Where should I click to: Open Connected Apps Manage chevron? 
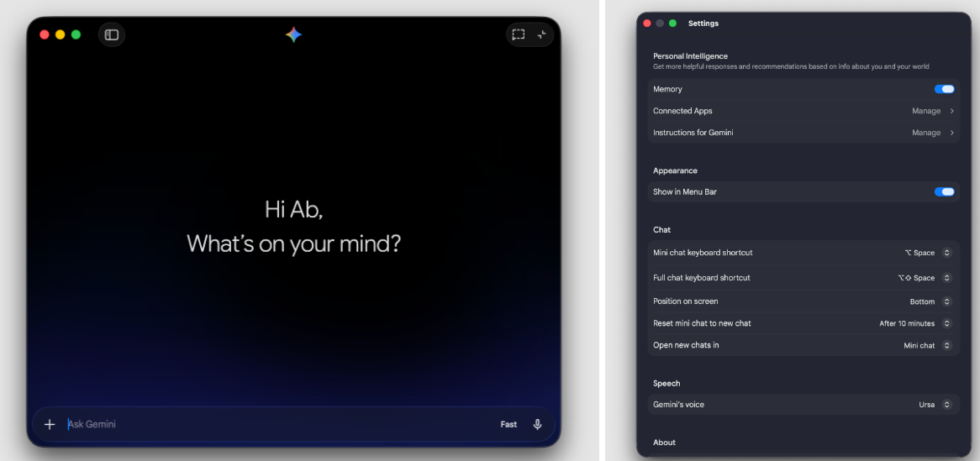[951, 111]
